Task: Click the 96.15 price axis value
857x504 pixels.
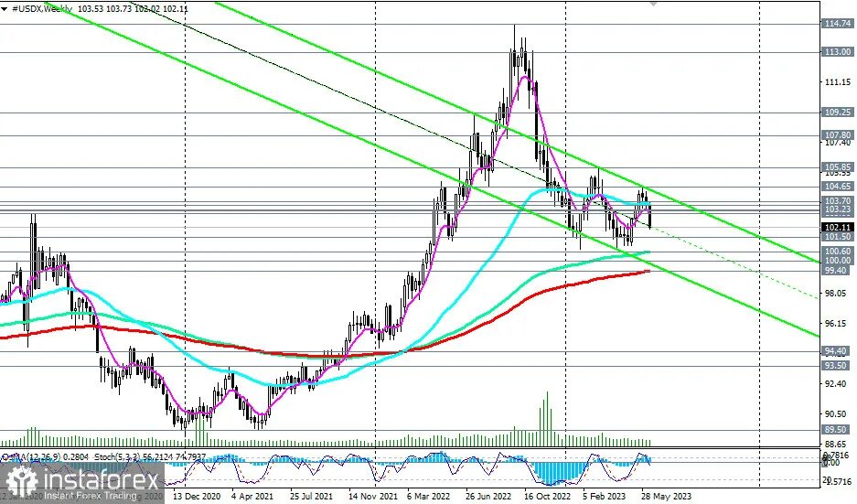Action: point(838,324)
